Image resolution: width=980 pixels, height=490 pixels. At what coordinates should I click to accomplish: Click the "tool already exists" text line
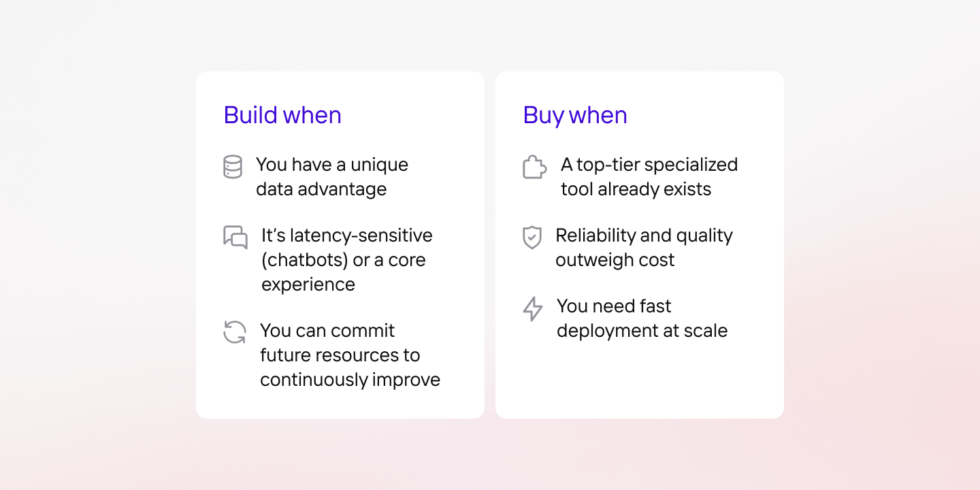(x=636, y=189)
